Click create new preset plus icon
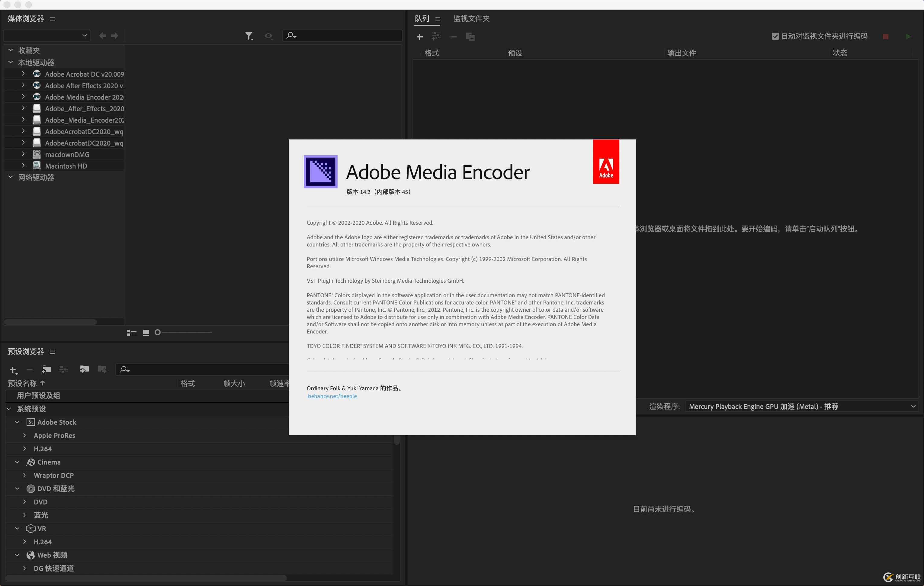The height and width of the screenshot is (586, 924). point(13,369)
